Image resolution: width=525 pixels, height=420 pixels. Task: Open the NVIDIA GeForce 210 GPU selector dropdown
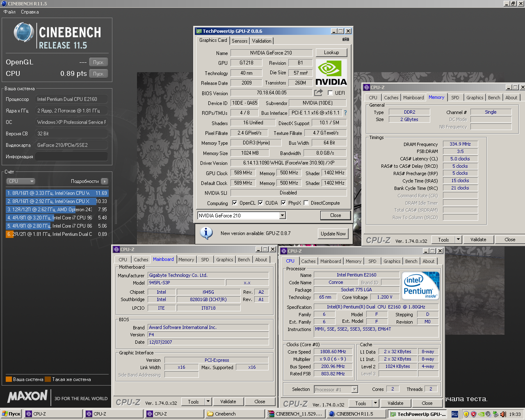(282, 215)
